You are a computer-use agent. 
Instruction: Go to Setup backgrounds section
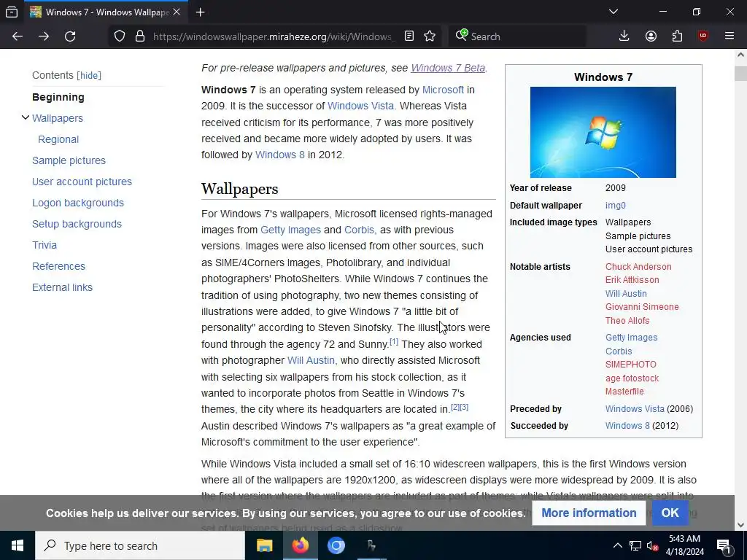click(x=77, y=224)
